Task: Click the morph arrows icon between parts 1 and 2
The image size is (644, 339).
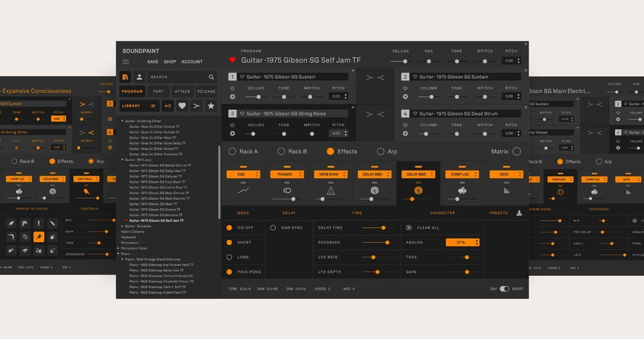Action: coord(375,77)
